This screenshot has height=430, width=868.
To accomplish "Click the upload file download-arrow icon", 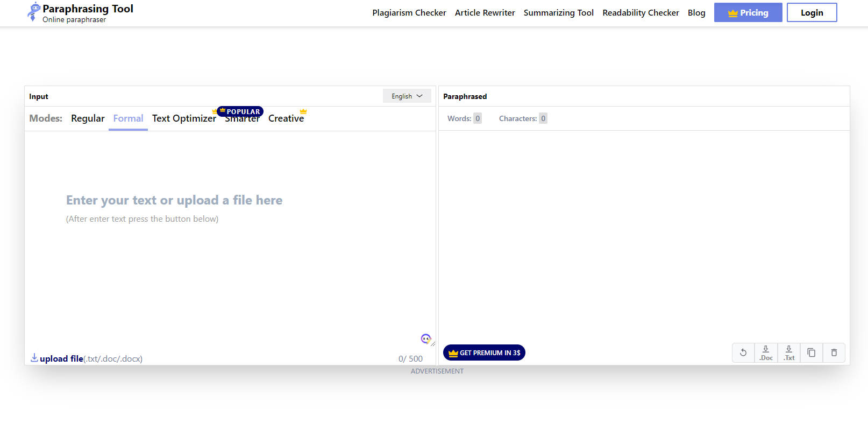I will [x=34, y=358].
